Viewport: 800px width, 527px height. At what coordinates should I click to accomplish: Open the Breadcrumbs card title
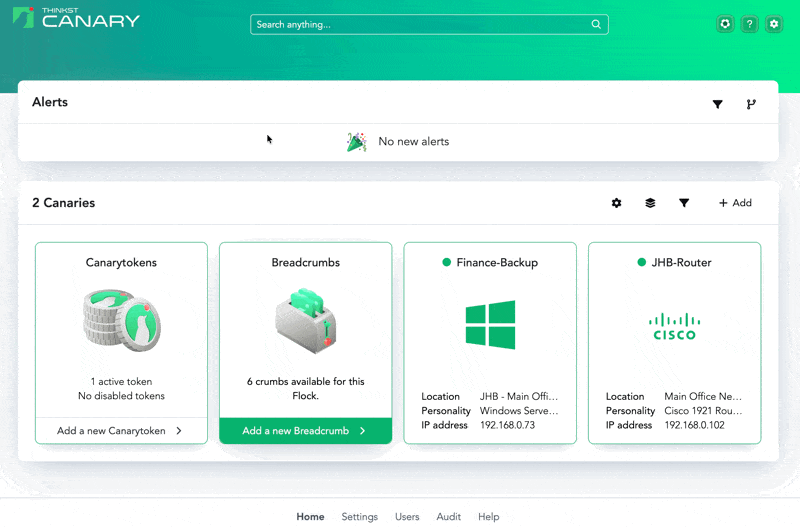[306, 262]
